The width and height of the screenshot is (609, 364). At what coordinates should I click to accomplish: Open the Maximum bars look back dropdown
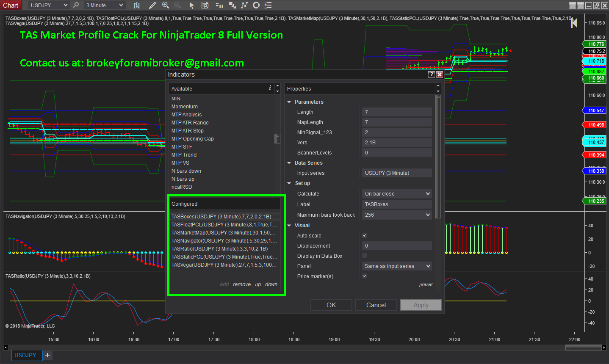397,215
